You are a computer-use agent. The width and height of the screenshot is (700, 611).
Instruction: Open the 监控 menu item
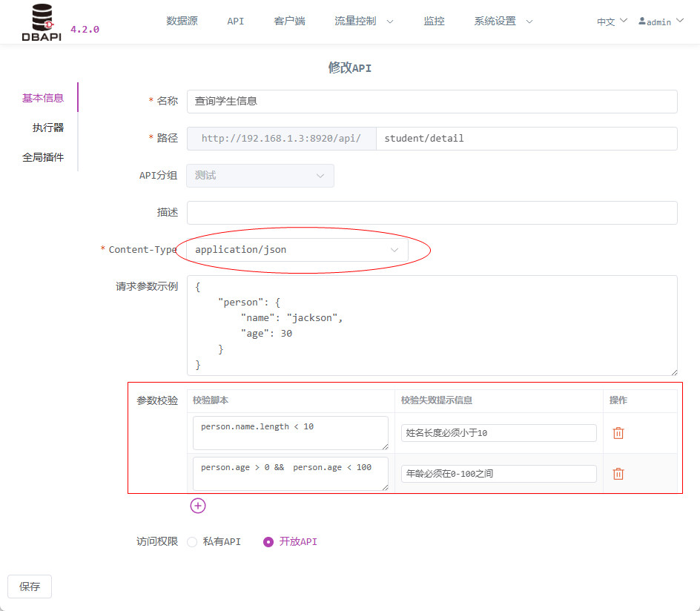pos(434,21)
